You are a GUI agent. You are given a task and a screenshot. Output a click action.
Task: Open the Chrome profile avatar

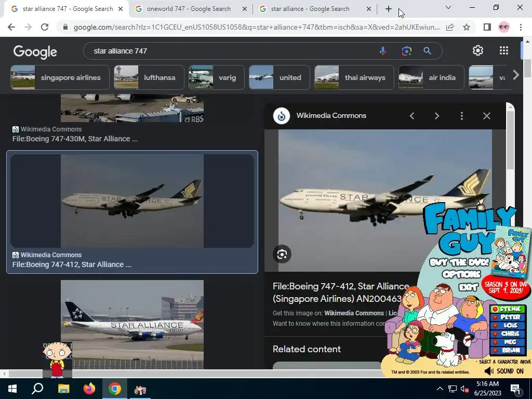pos(504,27)
